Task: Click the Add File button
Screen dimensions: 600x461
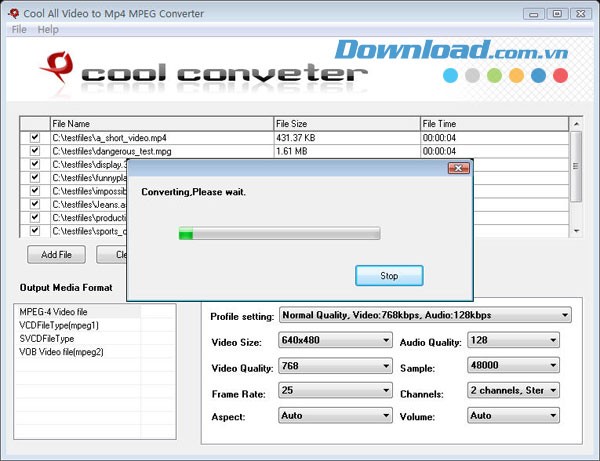Action: coord(56,254)
